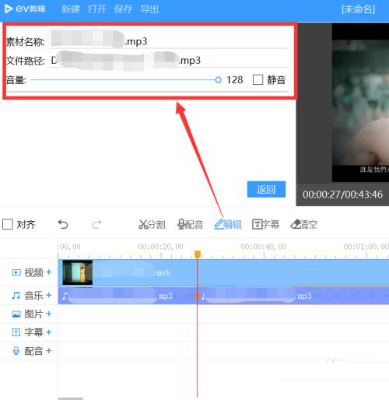Open the 新建 menu

[x=71, y=9]
